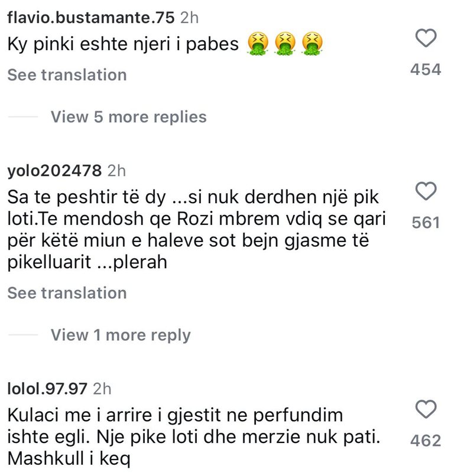The height and width of the screenshot is (476, 464).
Task: Open the 561 likes count
Action: 426,222
